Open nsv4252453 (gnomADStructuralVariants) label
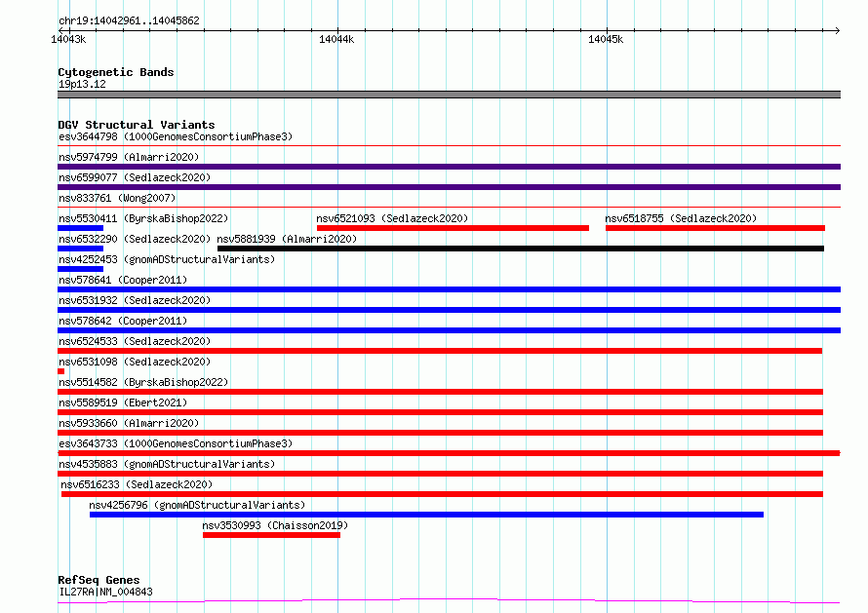The height and width of the screenshot is (613, 868). pos(167,259)
